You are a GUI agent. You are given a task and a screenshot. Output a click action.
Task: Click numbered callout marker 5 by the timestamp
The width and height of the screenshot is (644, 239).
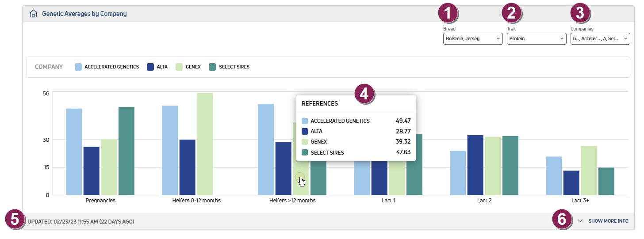15,219
